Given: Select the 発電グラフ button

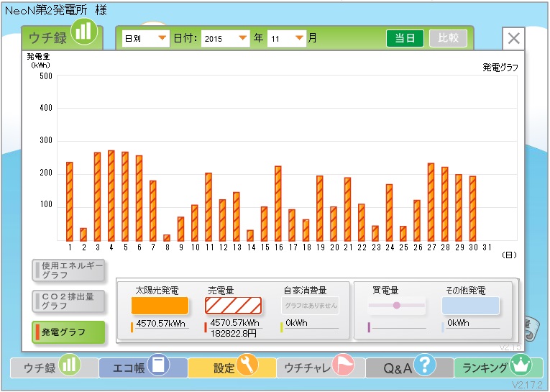Looking at the screenshot, I should point(68,332).
